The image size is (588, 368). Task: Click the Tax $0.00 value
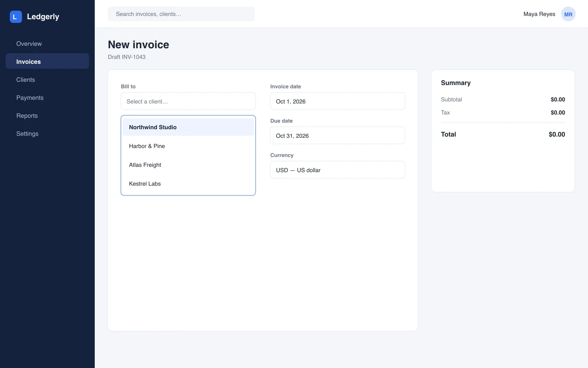tap(558, 112)
